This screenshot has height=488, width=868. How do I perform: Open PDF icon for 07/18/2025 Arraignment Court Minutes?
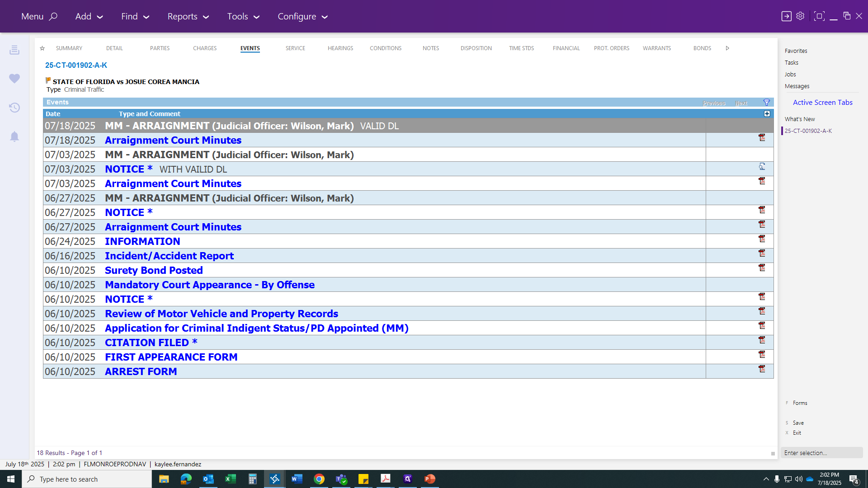pyautogui.click(x=762, y=137)
